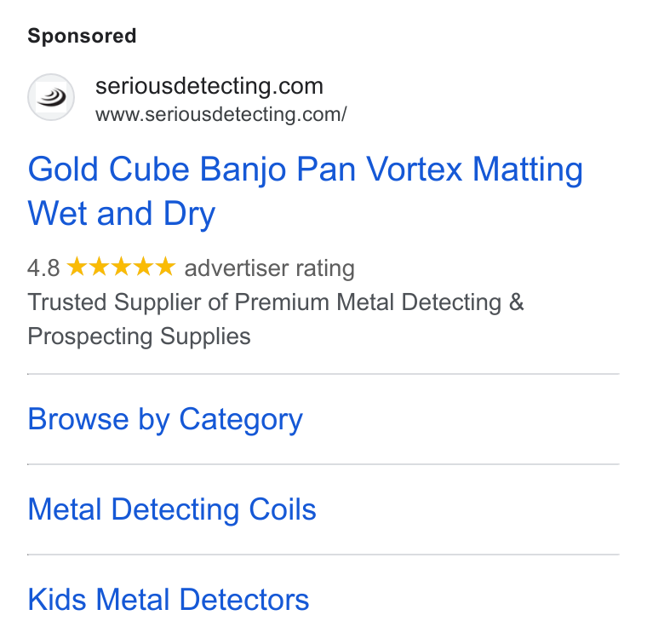This screenshot has height=644, width=647.
Task: Click the 'Trusted Supplier of Premium' description line
Action: click(276, 302)
